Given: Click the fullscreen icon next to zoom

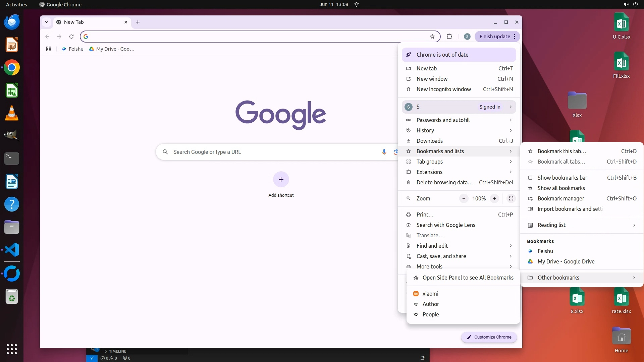Looking at the screenshot, I should click(511, 198).
